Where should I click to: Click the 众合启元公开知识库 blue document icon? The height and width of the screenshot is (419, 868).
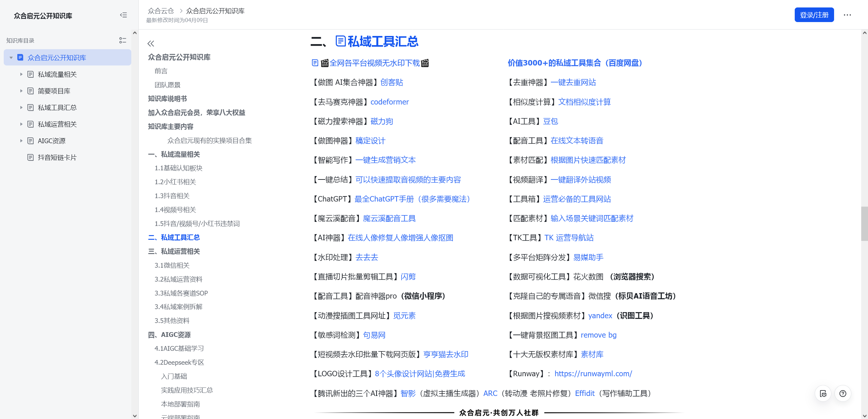[x=20, y=57]
